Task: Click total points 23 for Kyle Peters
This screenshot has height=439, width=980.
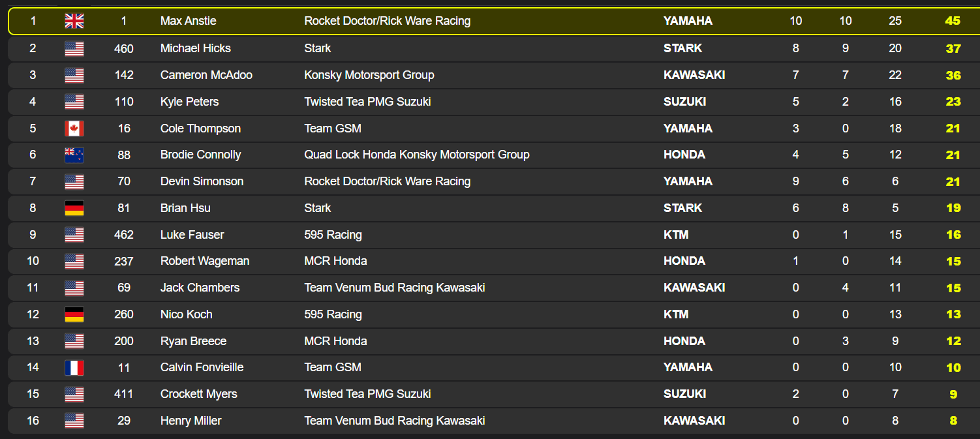Action: tap(953, 102)
